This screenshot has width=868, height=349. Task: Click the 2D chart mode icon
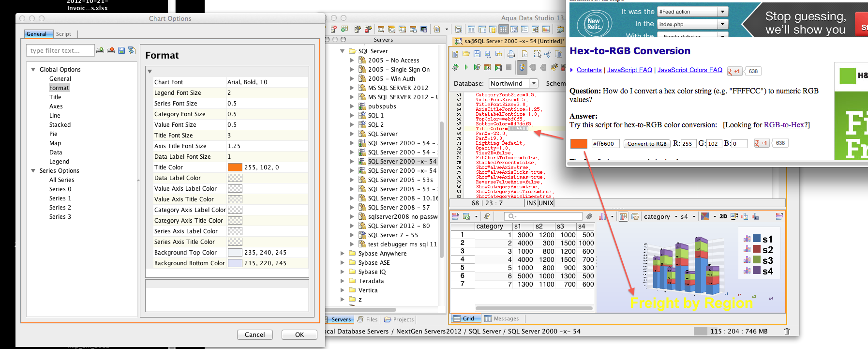723,216
